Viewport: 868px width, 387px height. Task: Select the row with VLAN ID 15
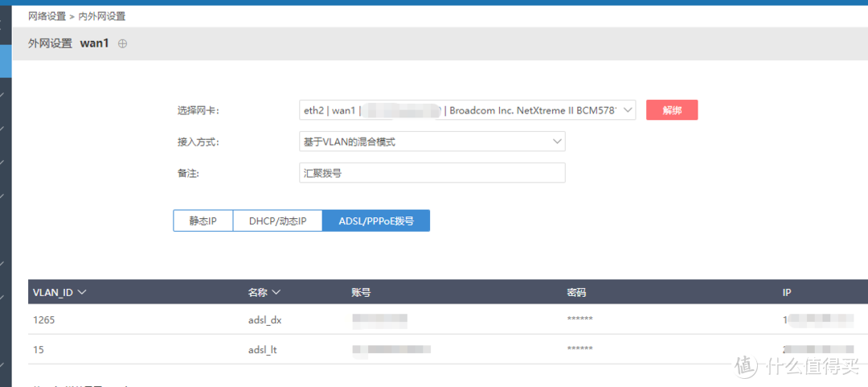click(x=39, y=350)
